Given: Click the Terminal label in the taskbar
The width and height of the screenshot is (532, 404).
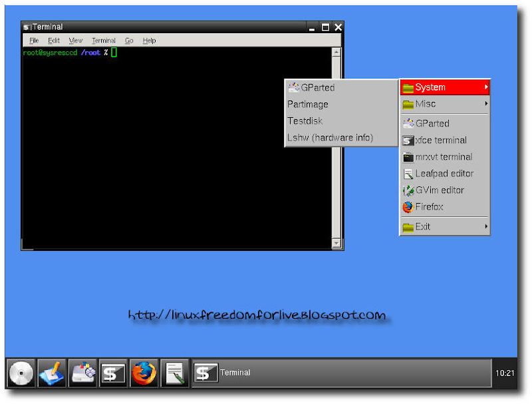Looking at the screenshot, I should [x=235, y=373].
